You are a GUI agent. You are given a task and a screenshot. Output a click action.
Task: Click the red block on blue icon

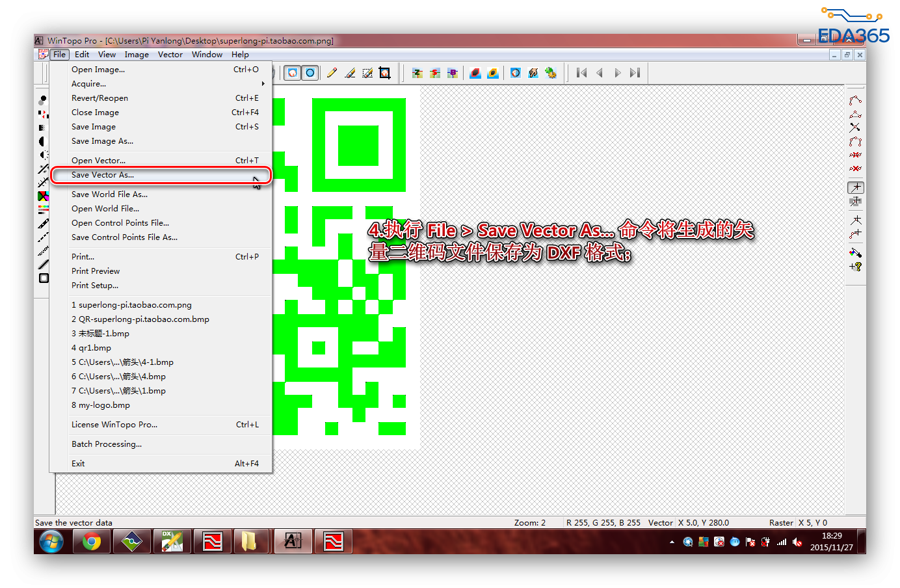point(475,73)
